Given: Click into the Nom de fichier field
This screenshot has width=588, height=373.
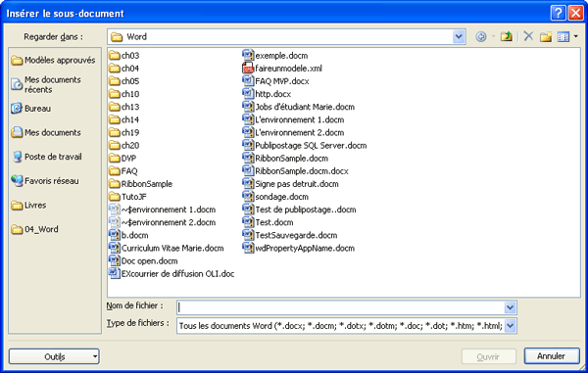Looking at the screenshot, I should pos(340,307).
